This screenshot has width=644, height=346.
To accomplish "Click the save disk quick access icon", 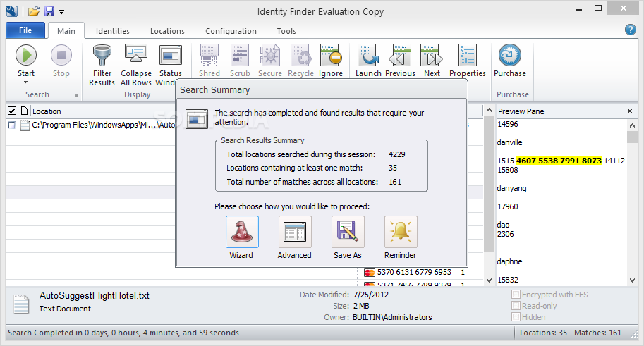I will click(x=49, y=11).
